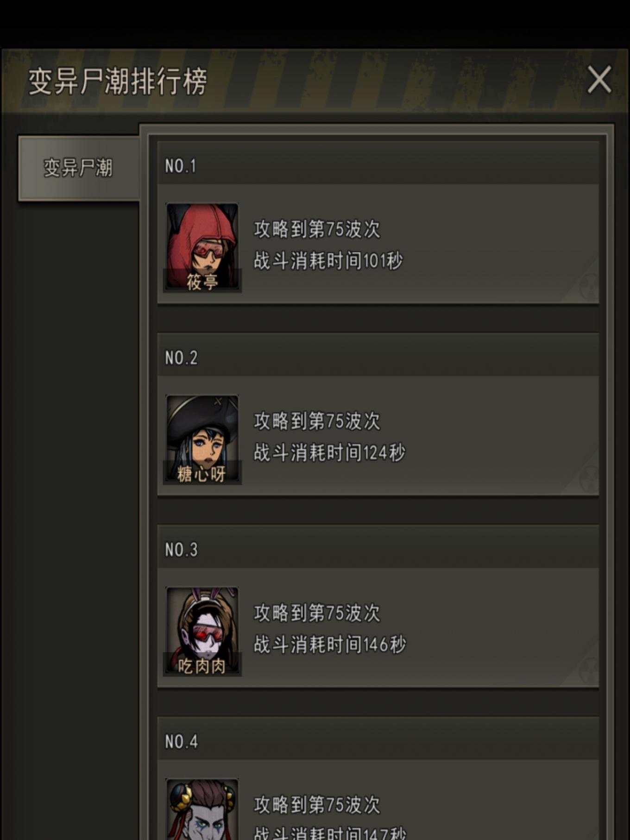The image size is (630, 840).
Task: Tap the radiation icon in NO.1 entry
Action: pyautogui.click(x=588, y=286)
